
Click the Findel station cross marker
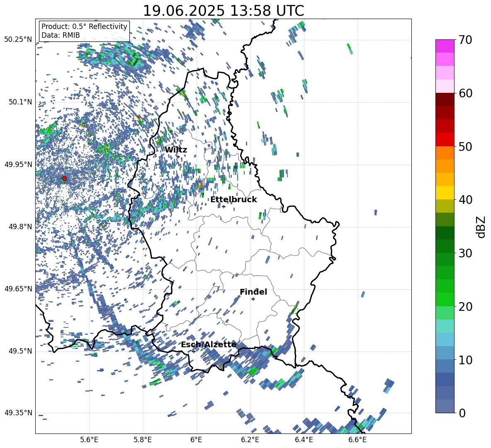coord(253,299)
